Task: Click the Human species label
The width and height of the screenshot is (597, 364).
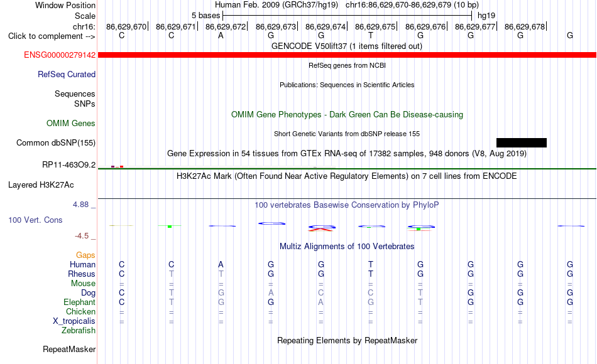Action: (82, 264)
